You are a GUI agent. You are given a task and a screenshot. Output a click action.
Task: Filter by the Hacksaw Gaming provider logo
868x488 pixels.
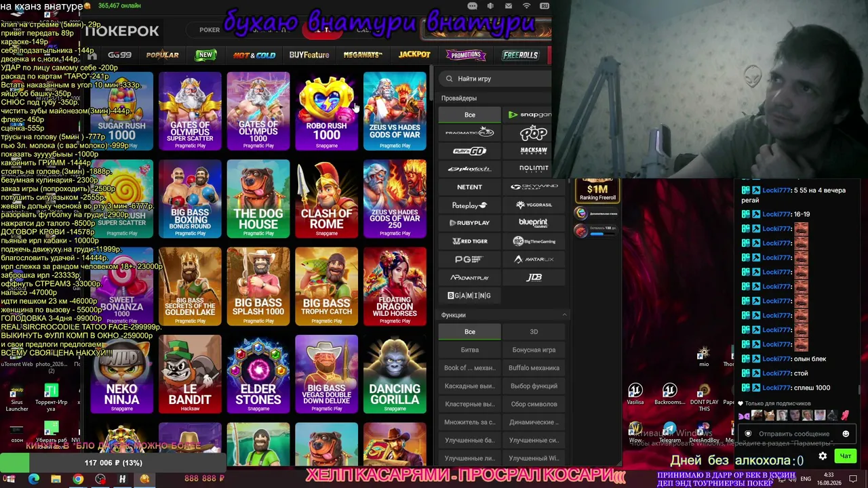click(533, 150)
